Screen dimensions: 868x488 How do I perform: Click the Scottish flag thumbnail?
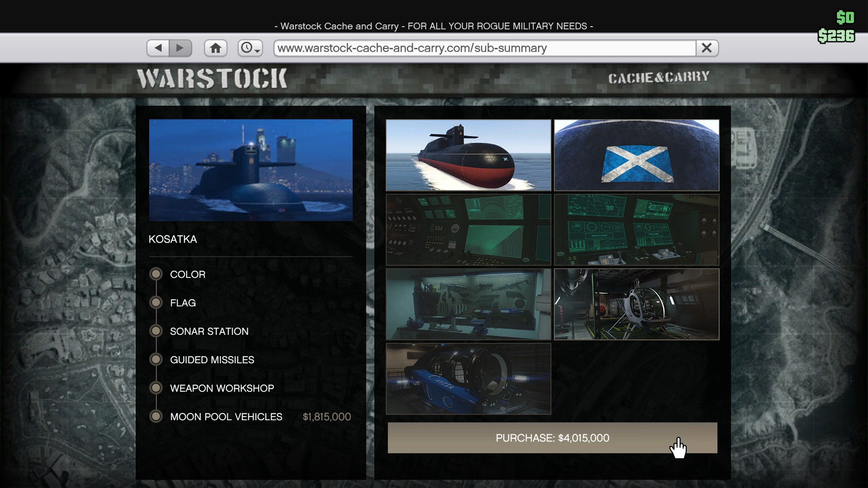point(637,155)
